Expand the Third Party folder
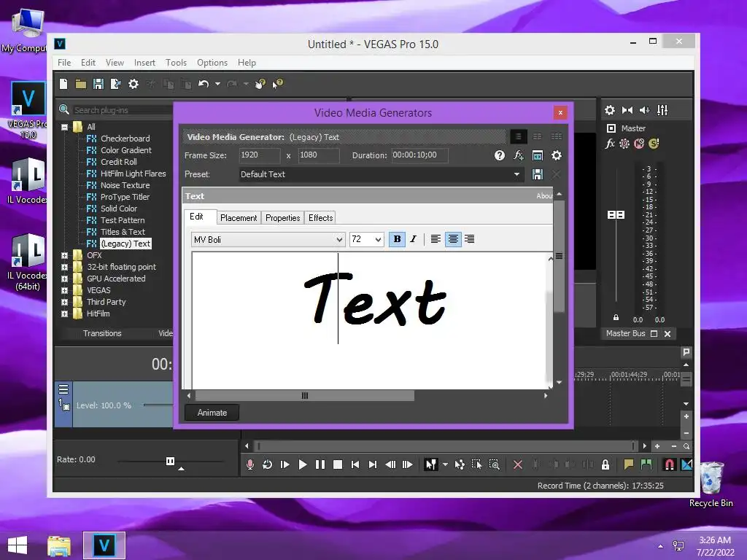The width and height of the screenshot is (747, 560). [64, 303]
